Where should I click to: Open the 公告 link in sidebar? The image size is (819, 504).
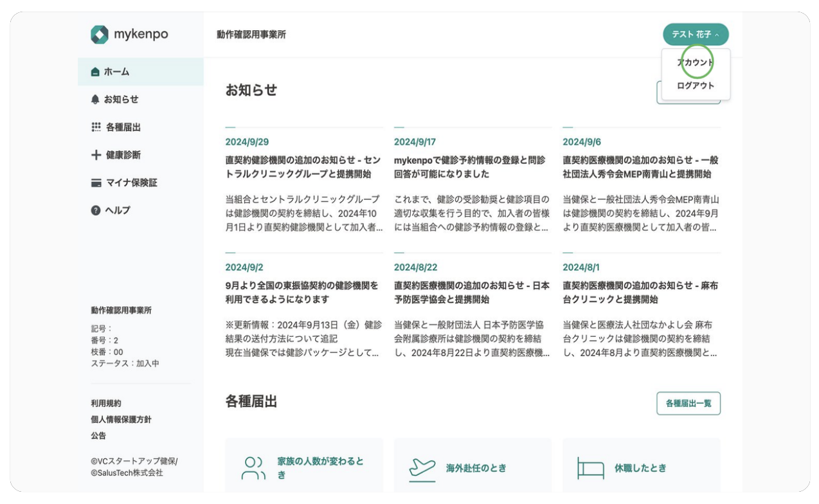[x=98, y=436]
